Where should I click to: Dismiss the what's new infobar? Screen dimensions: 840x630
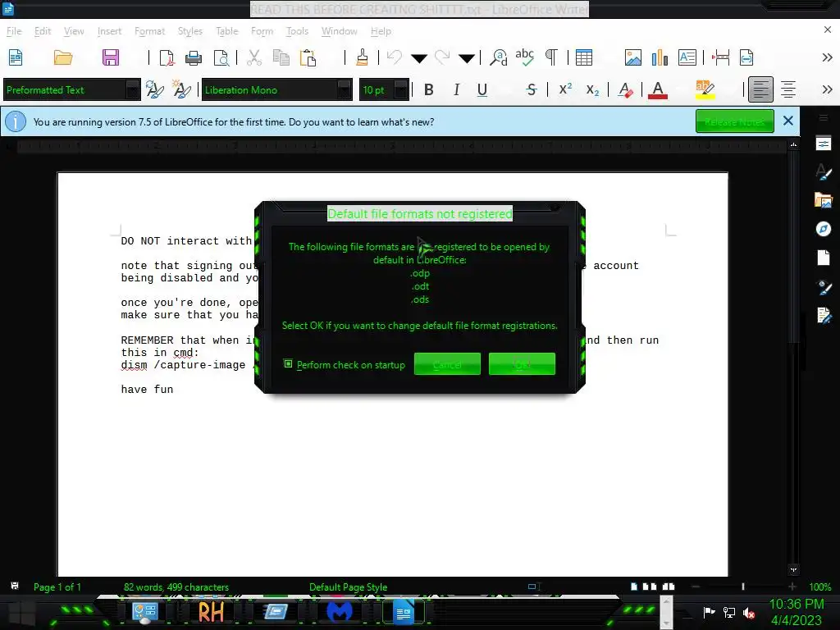pos(788,121)
